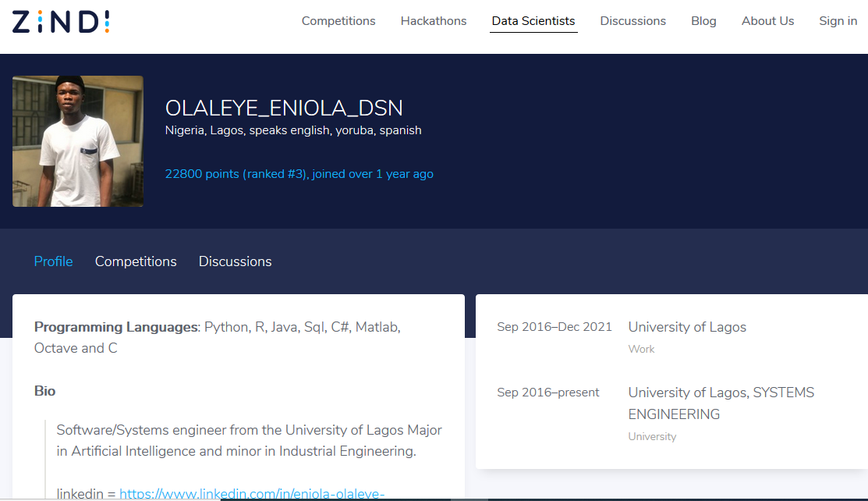
Task: Click the Programming Languages label
Action: (116, 327)
